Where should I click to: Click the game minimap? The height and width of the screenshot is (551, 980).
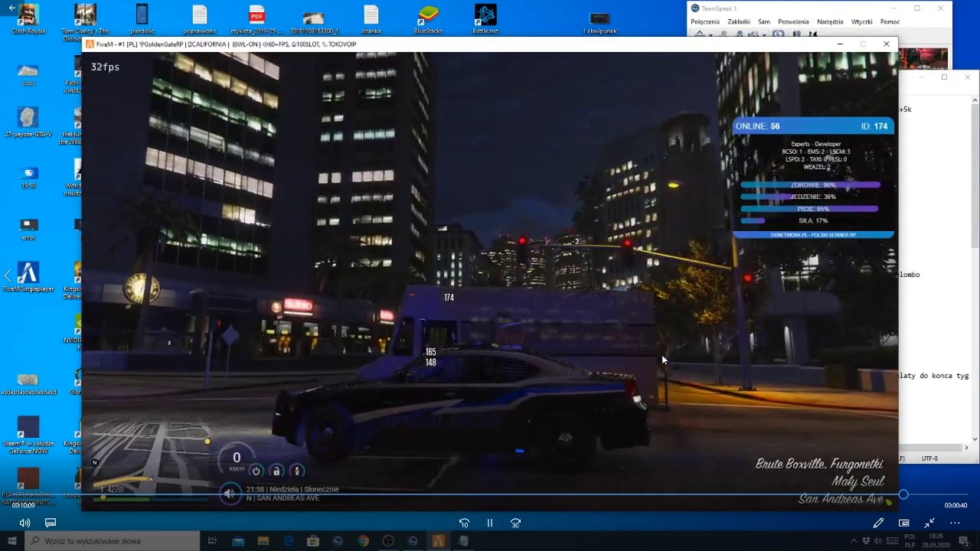pos(152,460)
